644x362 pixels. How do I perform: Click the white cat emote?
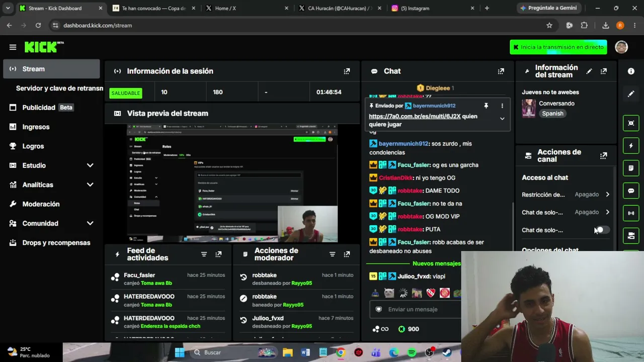[389, 293]
